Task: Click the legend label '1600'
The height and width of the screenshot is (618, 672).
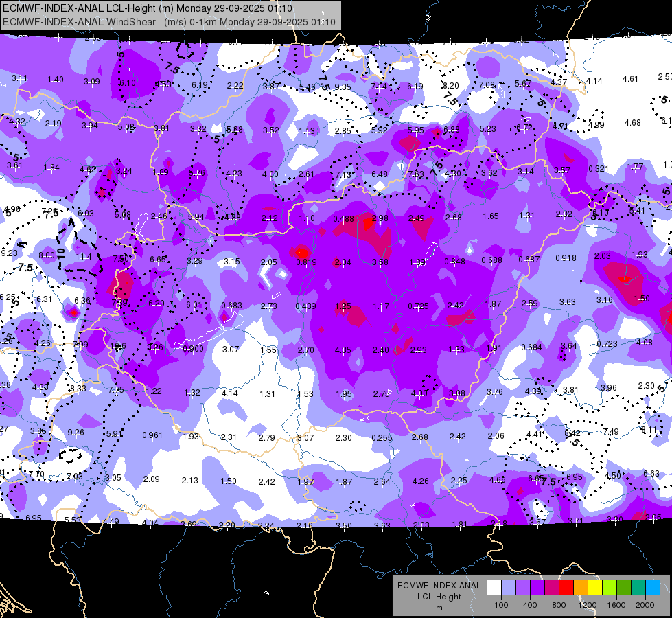Action: [x=616, y=605]
